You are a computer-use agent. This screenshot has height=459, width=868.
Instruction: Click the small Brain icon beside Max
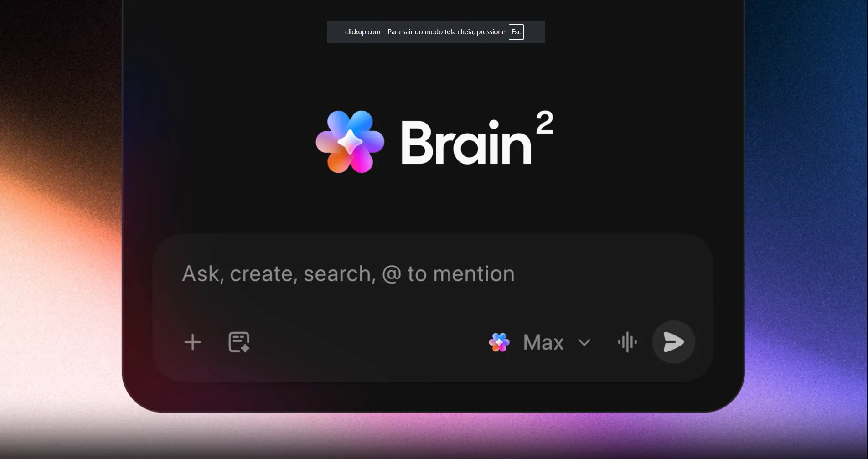click(499, 342)
